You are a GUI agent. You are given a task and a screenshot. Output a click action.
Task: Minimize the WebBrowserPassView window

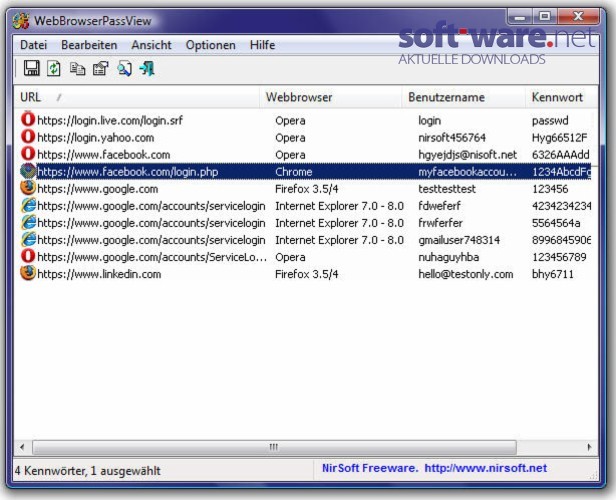[x=520, y=17]
